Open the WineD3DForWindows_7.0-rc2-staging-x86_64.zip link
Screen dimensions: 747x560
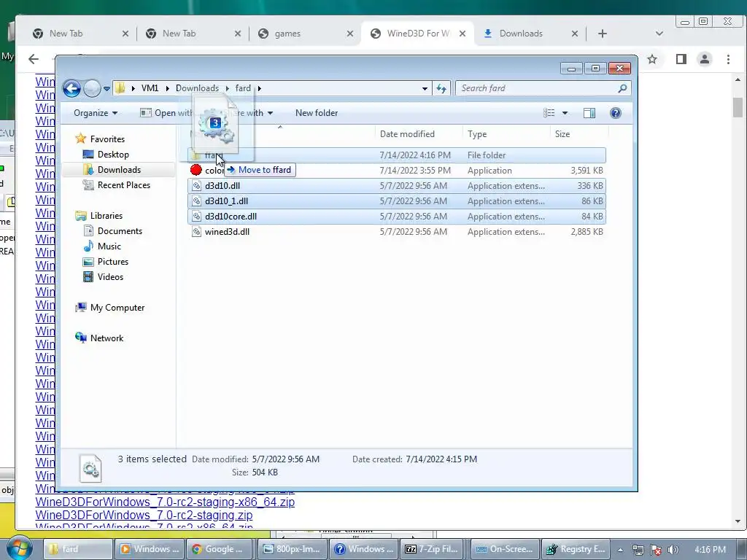tap(165, 502)
